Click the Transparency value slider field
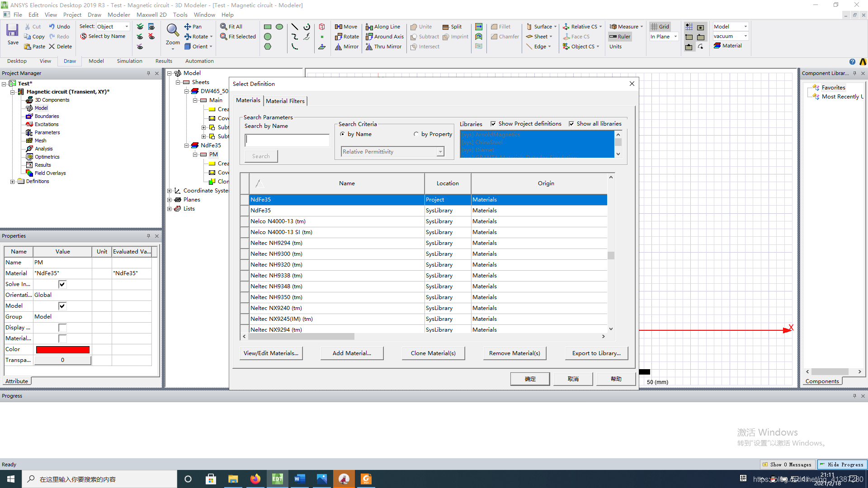 63,360
